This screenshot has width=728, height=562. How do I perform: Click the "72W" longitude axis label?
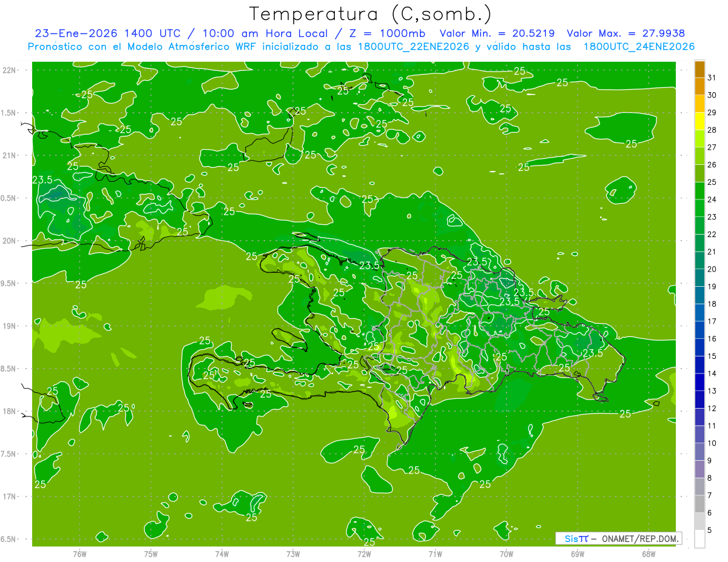[364, 554]
